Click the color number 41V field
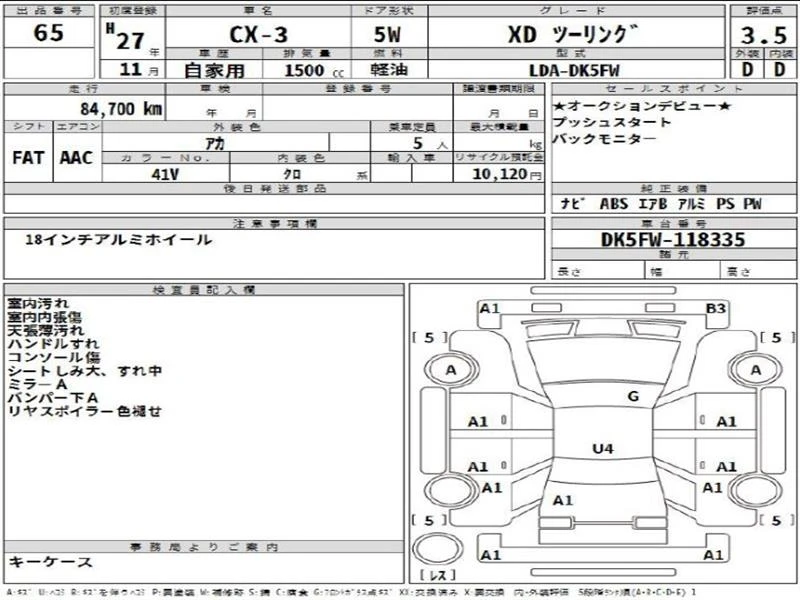Screen dimensions: 800x600 coord(165,174)
